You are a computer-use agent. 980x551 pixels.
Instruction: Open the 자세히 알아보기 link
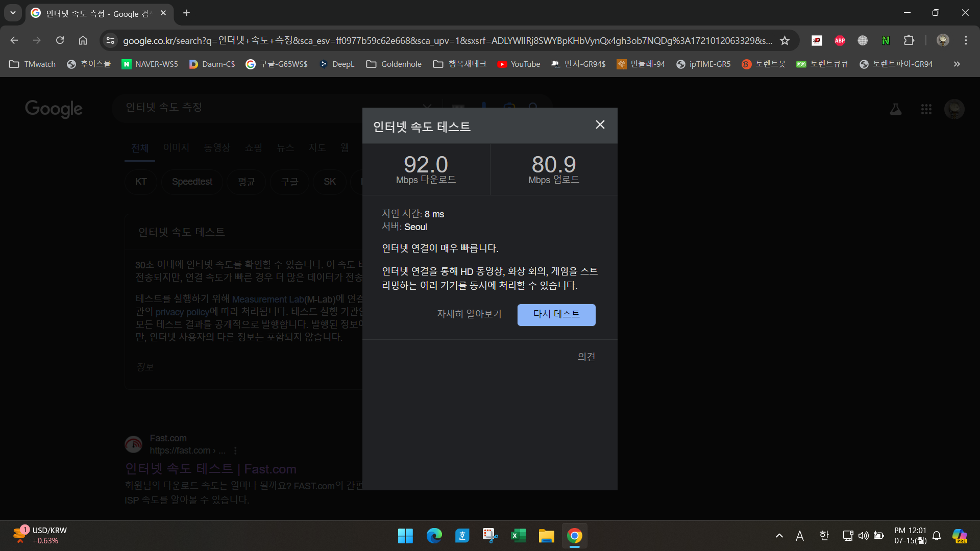pos(469,314)
